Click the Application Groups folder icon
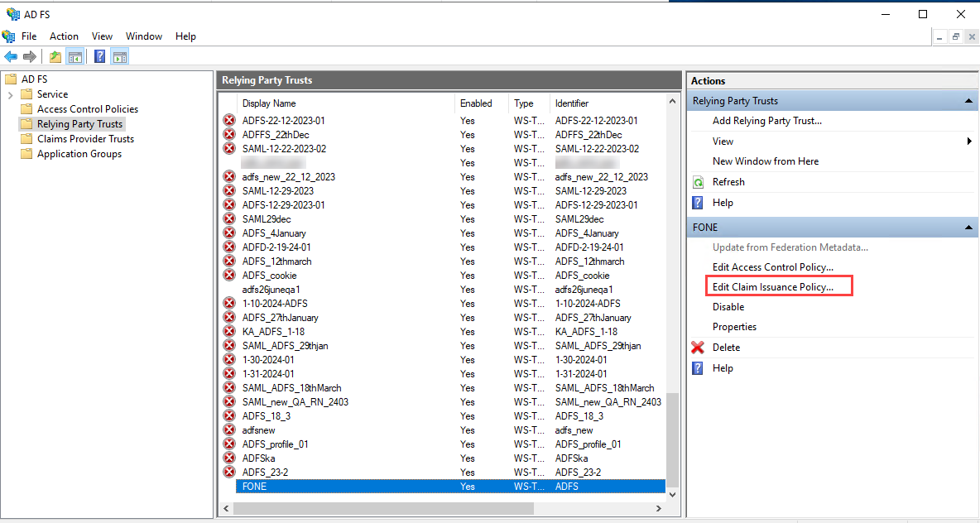This screenshot has height=523, width=980. pos(26,154)
